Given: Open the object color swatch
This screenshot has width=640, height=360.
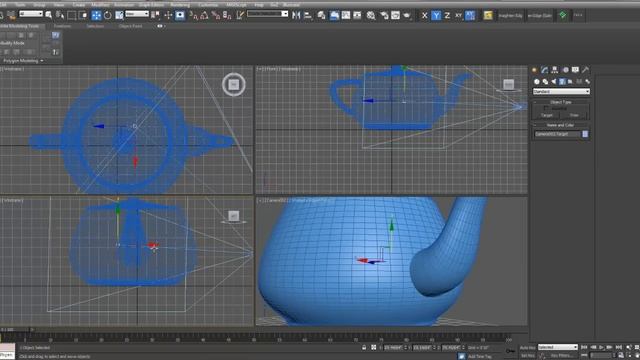Looking at the screenshot, I should click(585, 134).
